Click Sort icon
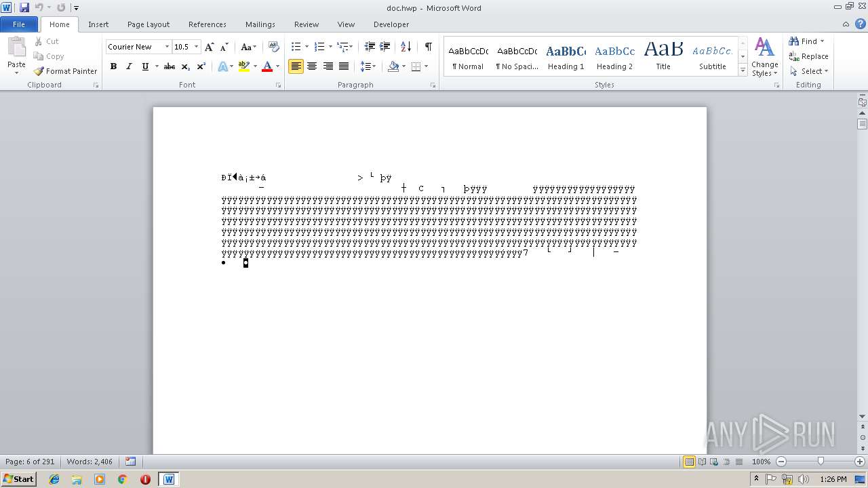868x488 pixels. pyautogui.click(x=406, y=47)
